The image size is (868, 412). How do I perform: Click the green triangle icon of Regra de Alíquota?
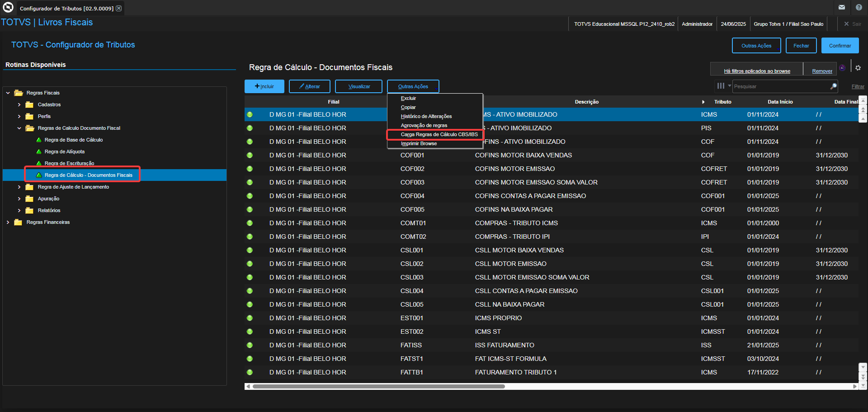tap(39, 152)
